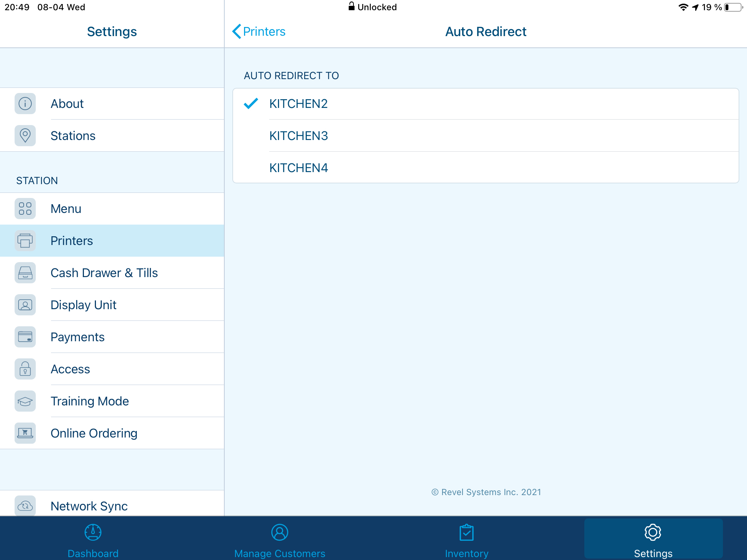Deselect the checked KITCHEN2 redirect option

click(298, 104)
